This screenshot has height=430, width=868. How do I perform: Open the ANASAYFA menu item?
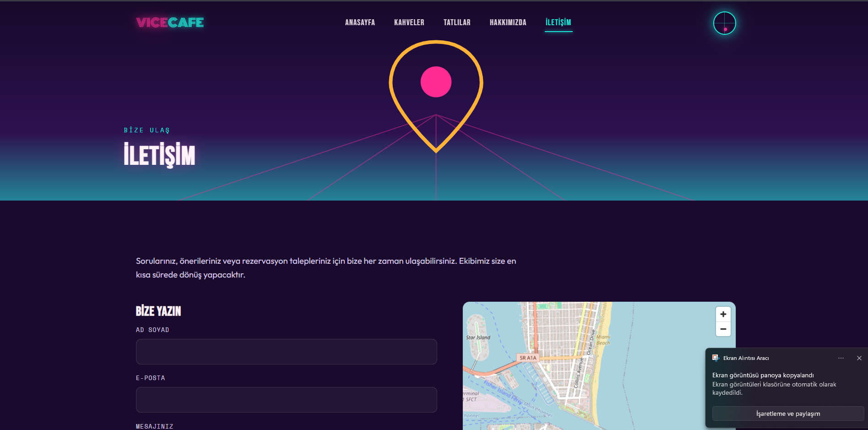360,22
